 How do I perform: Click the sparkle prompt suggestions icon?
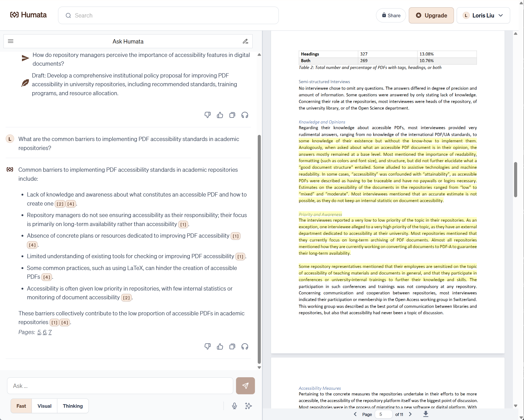(x=248, y=406)
